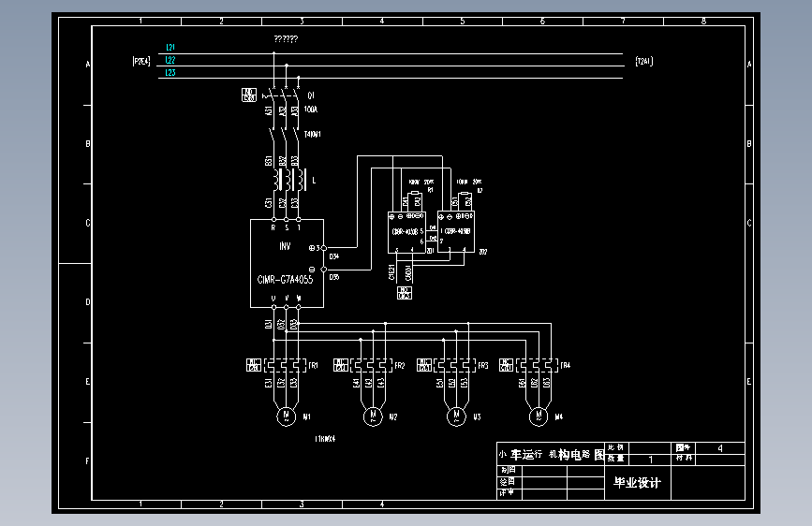Pick the M3 motor circle symbol
This screenshot has width=812, height=526.
[x=456, y=416]
